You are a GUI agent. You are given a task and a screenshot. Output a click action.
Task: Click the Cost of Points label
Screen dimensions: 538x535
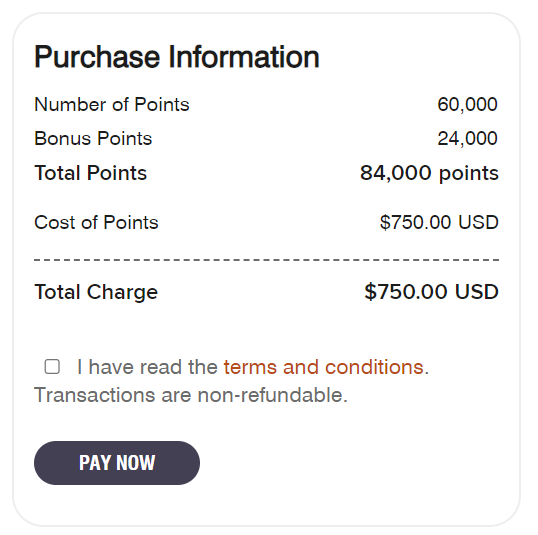point(96,222)
